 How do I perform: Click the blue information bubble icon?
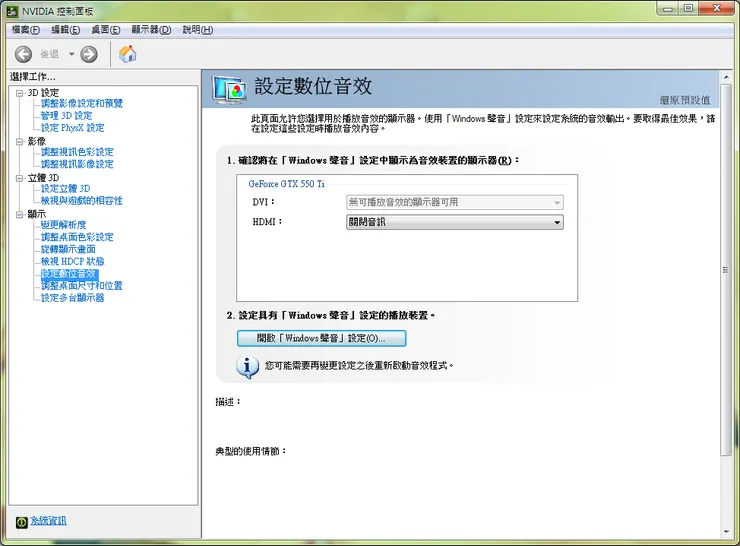247,367
